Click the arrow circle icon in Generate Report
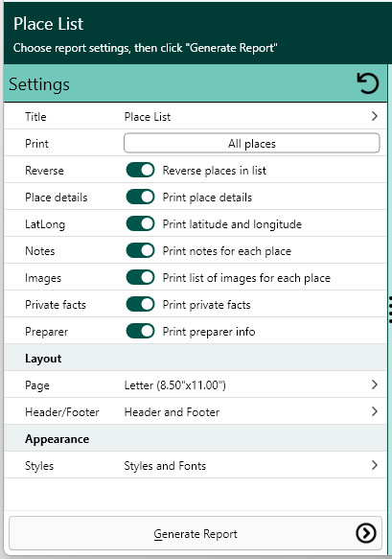 point(365,533)
